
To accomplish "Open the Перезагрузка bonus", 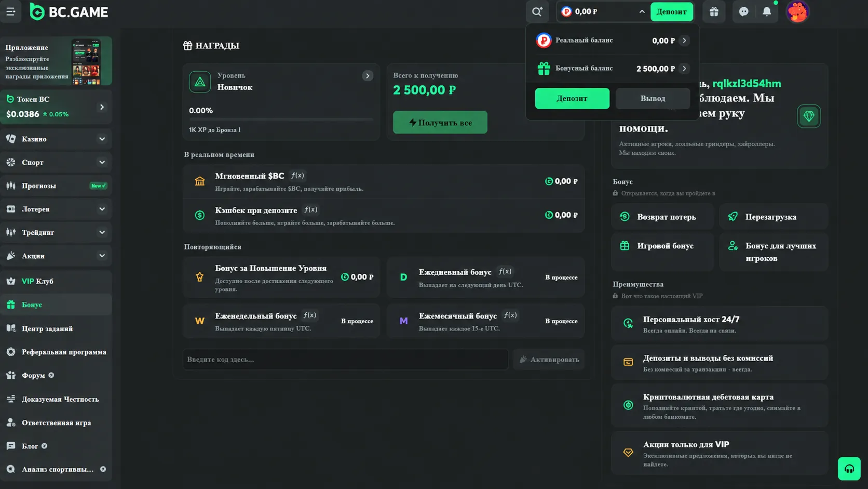I will (x=774, y=217).
